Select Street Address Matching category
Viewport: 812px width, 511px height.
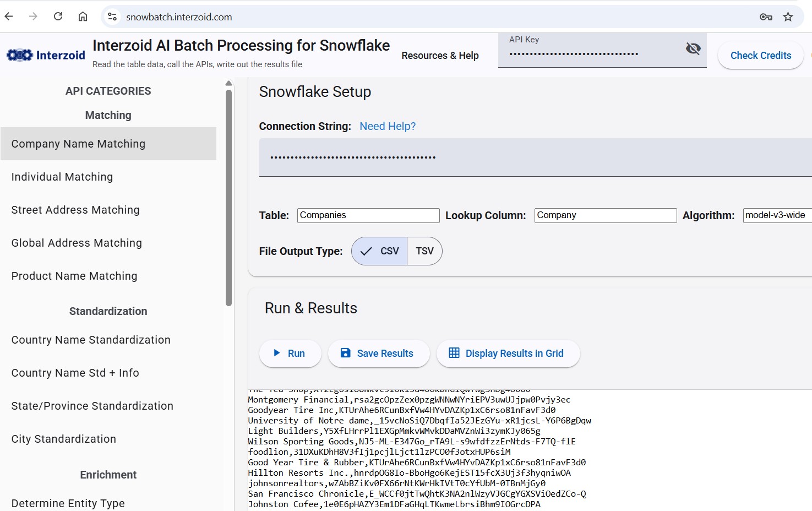[x=108, y=210]
